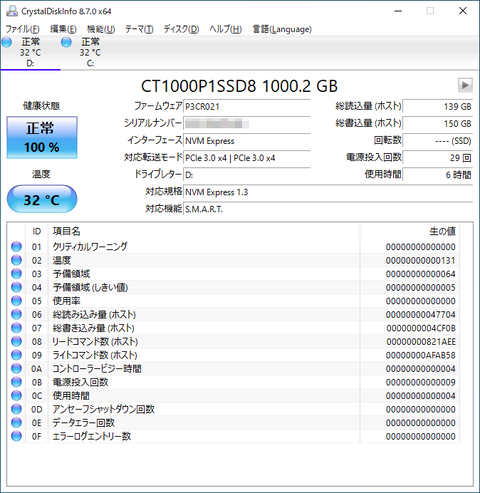Click the raw value 0000000047704
The height and width of the screenshot is (493, 480).
click(x=421, y=314)
